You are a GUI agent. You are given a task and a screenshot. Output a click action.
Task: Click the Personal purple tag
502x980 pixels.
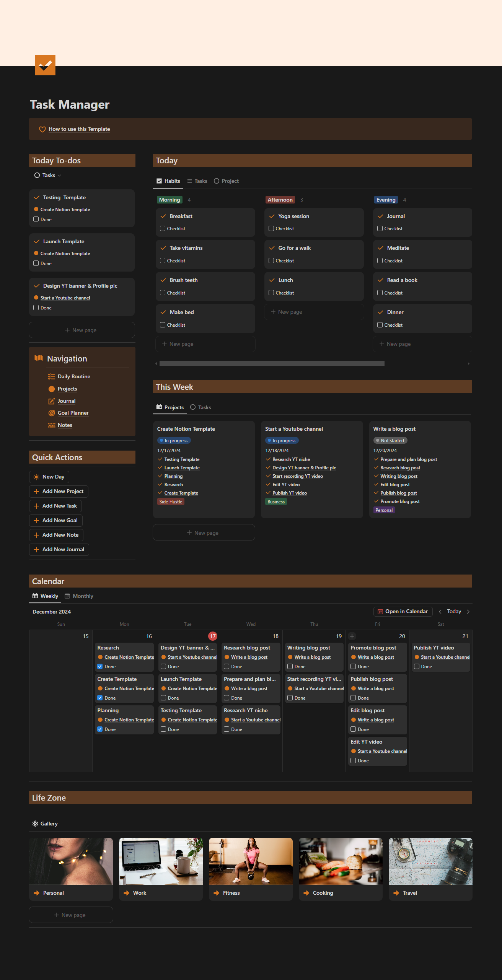pyautogui.click(x=384, y=510)
